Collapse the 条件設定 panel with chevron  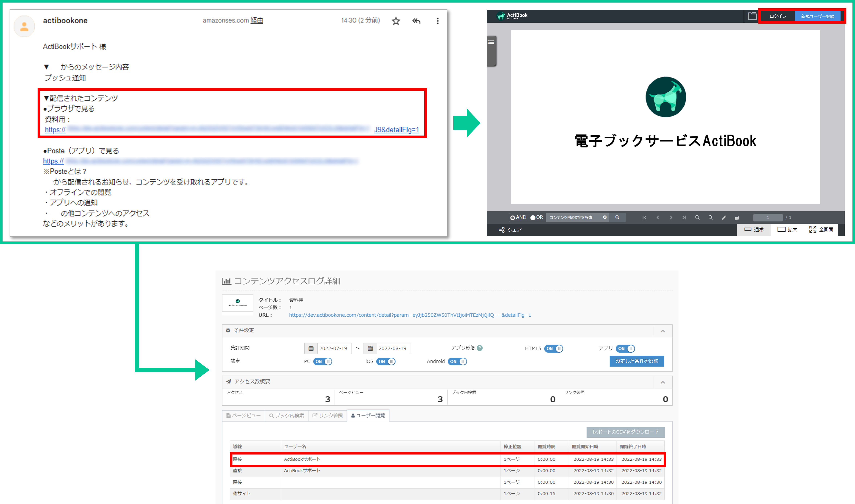click(663, 331)
